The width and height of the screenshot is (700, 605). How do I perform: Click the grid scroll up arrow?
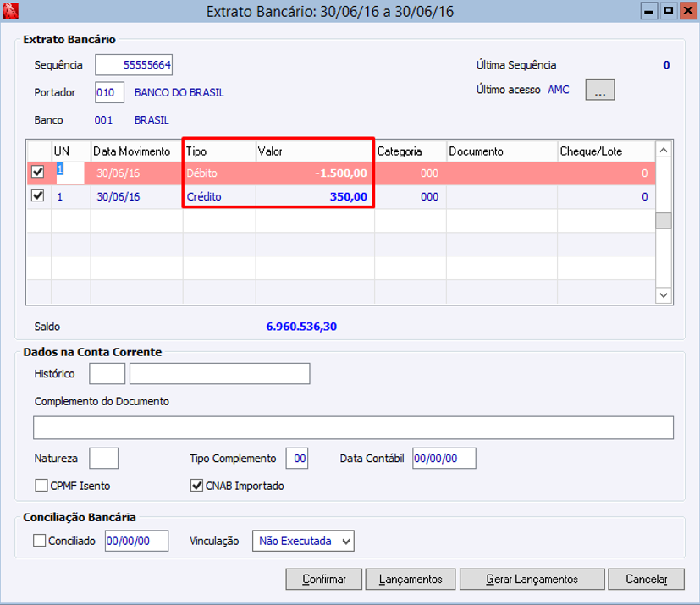664,151
